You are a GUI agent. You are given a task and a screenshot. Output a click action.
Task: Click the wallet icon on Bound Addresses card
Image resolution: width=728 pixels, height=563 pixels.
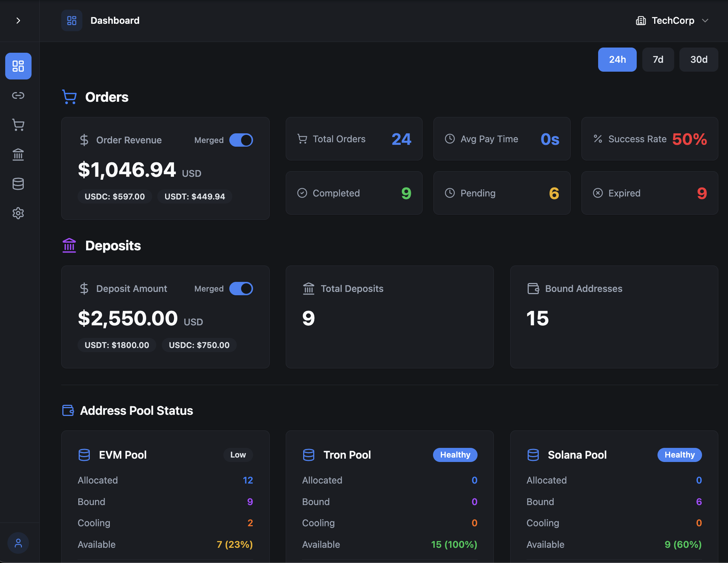click(x=533, y=289)
